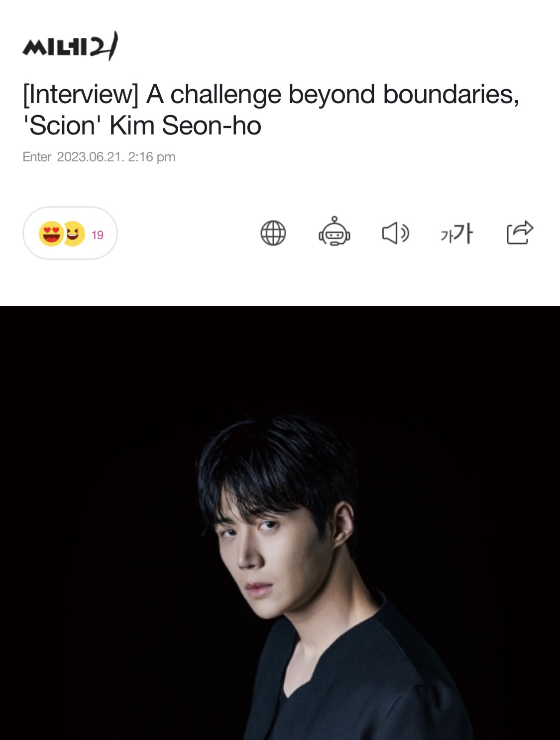Click the 2023.06.21. 2:16 pm timestamp
The image size is (560, 740).
click(116, 157)
